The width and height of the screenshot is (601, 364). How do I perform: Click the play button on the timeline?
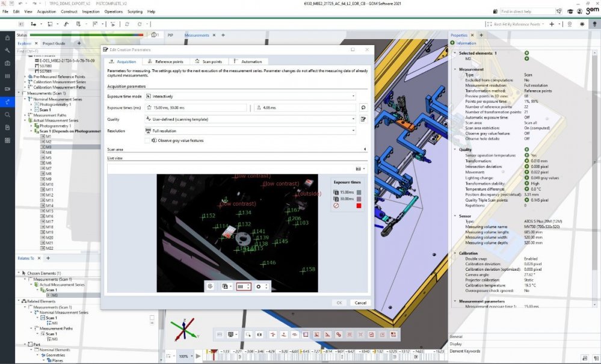pos(198,356)
